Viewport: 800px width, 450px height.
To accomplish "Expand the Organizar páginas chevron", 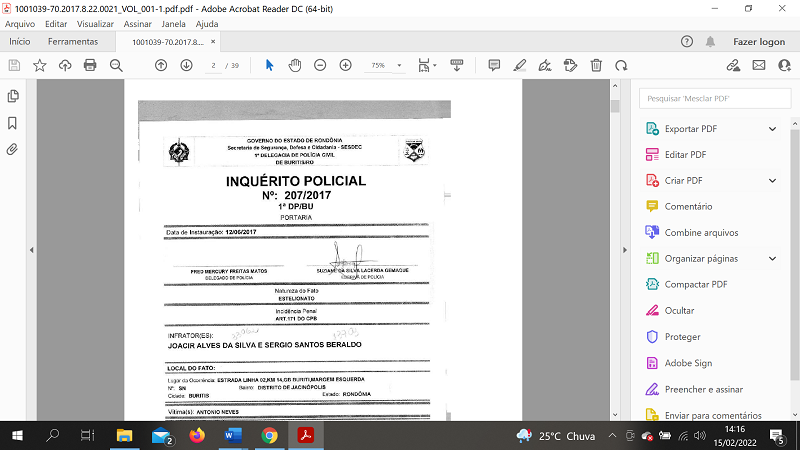I will coord(772,259).
